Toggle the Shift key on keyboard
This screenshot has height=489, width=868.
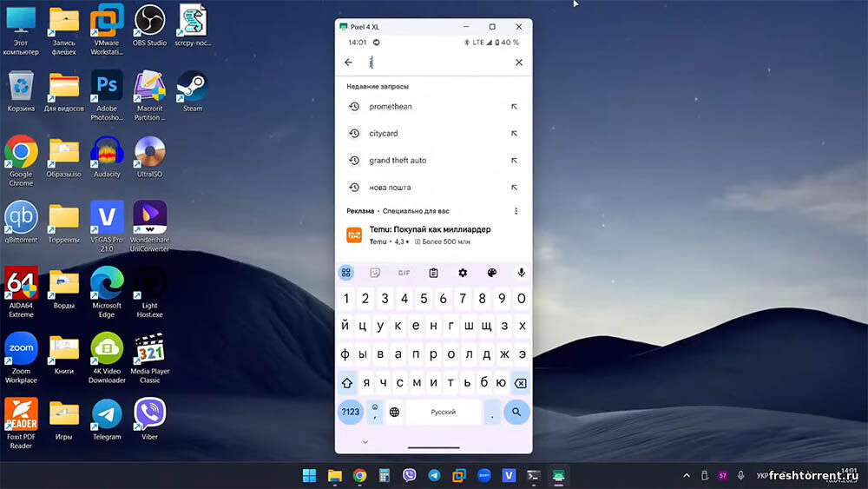coord(347,382)
